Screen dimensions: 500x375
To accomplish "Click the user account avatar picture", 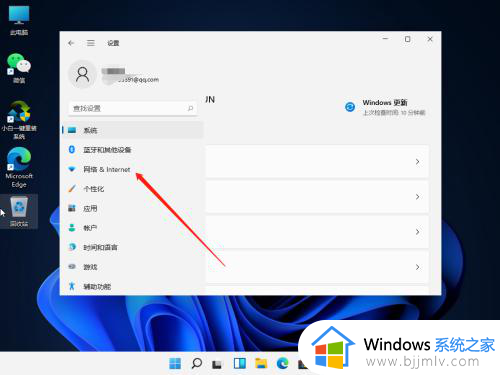I will (x=82, y=74).
